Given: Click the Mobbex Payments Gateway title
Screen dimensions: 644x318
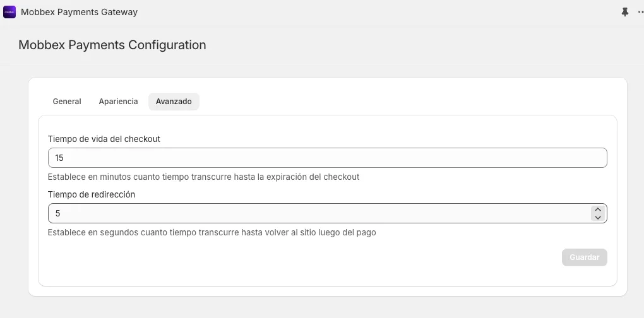Looking at the screenshot, I should tap(80, 13).
